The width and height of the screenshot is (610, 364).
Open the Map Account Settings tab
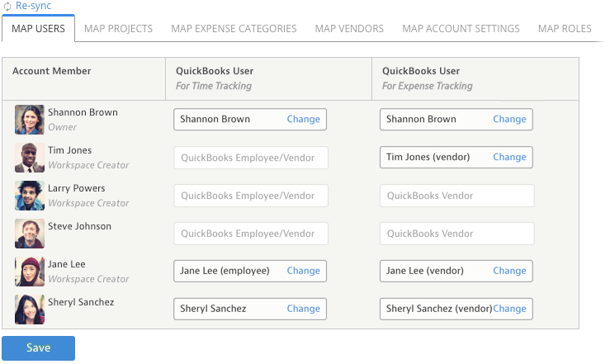pyautogui.click(x=461, y=29)
